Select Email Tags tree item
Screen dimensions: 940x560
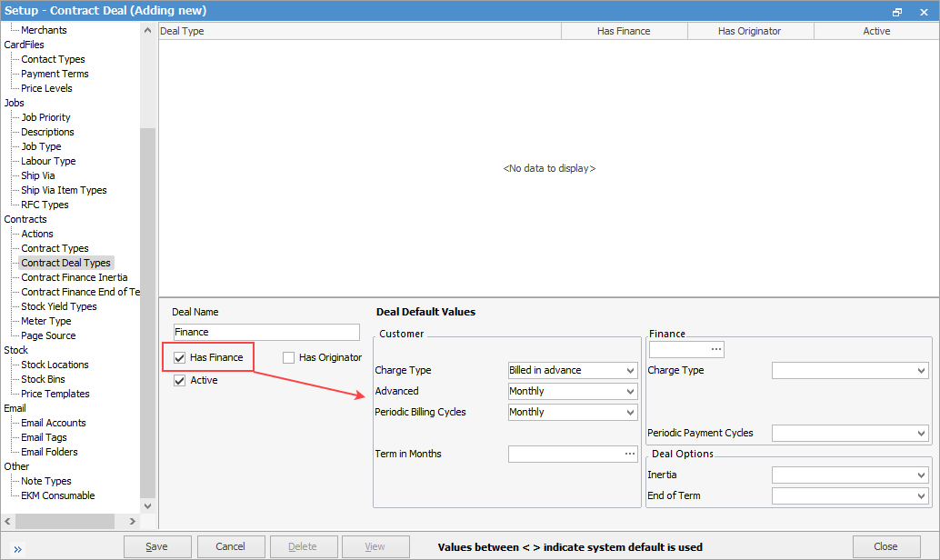[44, 437]
